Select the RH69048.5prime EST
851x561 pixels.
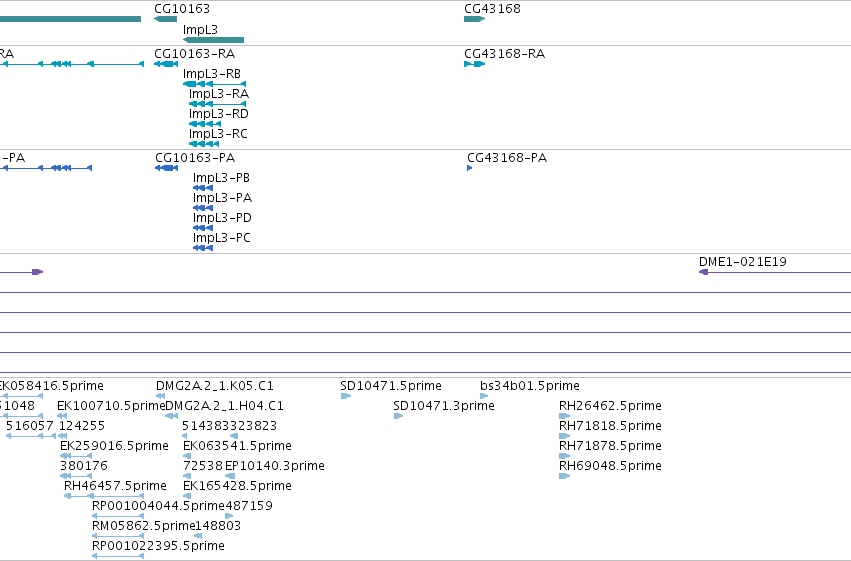[x=564, y=477]
